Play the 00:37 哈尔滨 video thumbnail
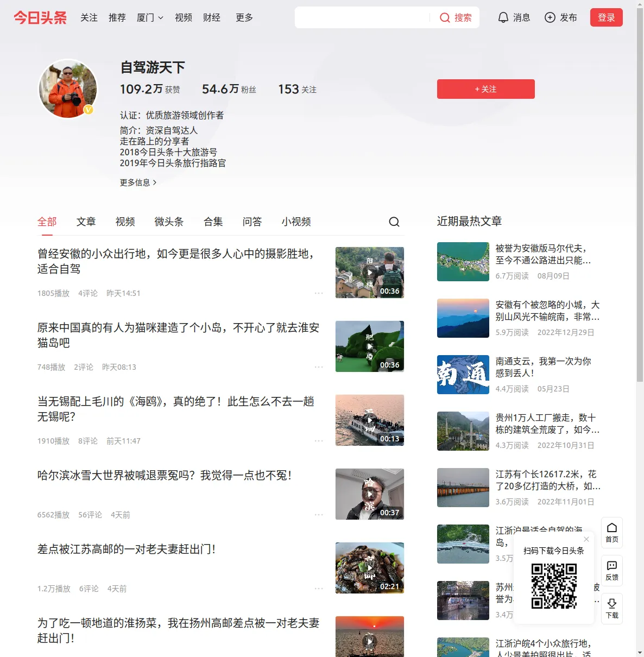The height and width of the screenshot is (657, 644). [x=370, y=494]
